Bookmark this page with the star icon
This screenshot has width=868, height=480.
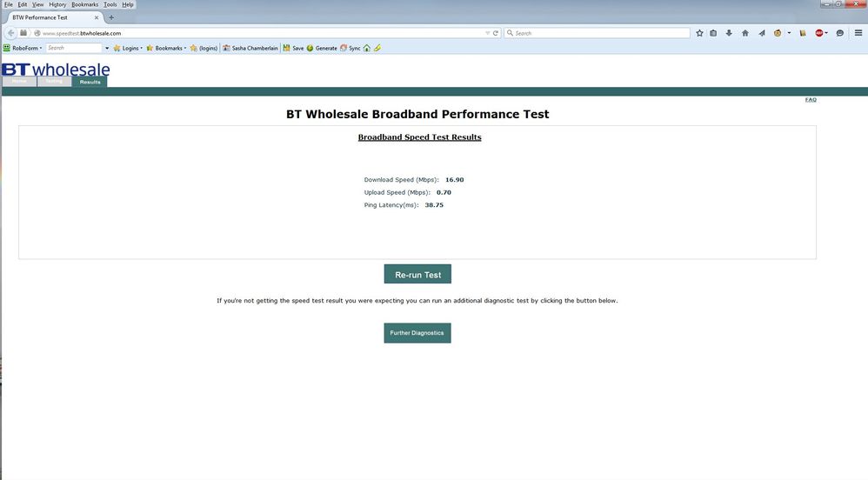[x=699, y=33]
